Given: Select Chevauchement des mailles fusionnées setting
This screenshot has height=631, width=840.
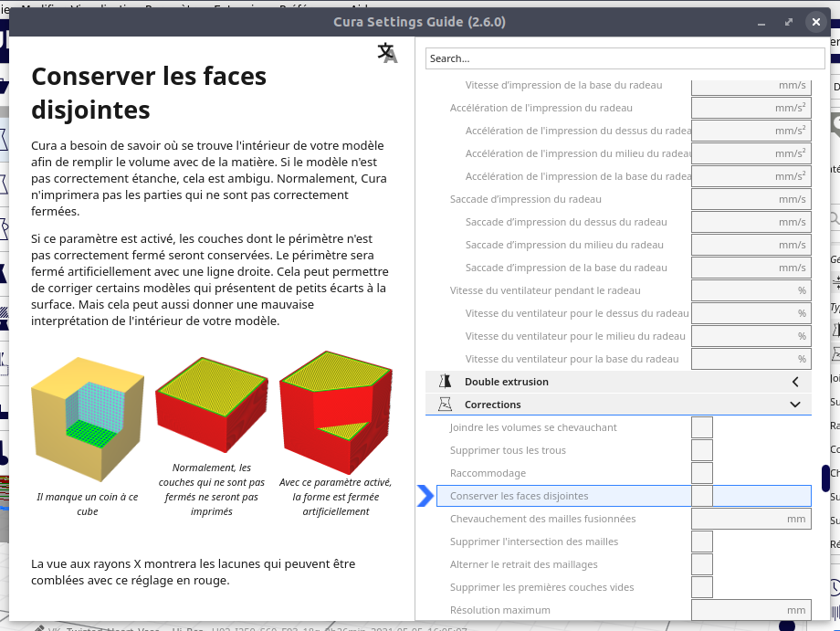Looking at the screenshot, I should click(542, 519).
